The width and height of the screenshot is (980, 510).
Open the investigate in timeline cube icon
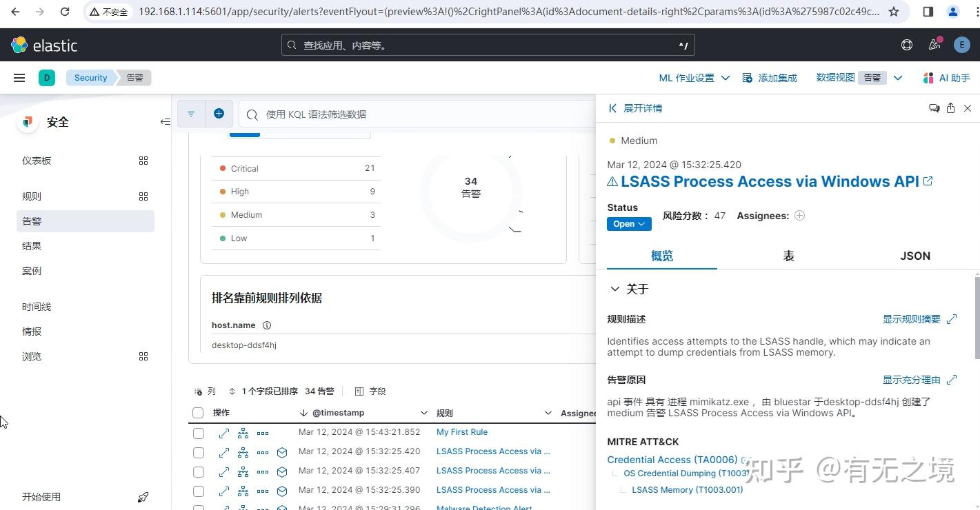281,452
